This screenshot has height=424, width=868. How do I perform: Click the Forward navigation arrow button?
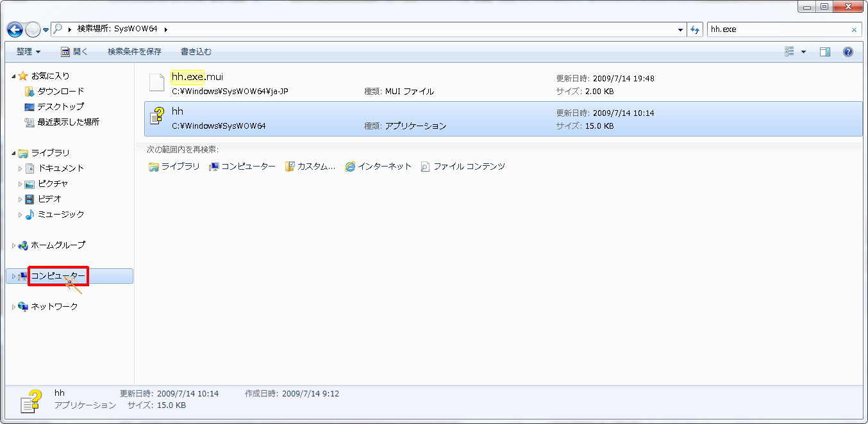(32, 29)
